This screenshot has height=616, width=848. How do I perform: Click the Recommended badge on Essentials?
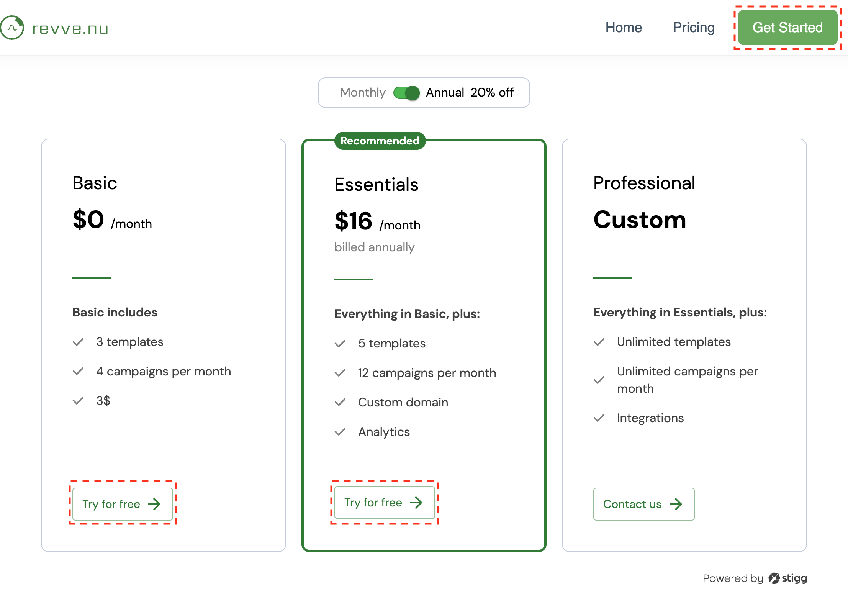pos(380,141)
